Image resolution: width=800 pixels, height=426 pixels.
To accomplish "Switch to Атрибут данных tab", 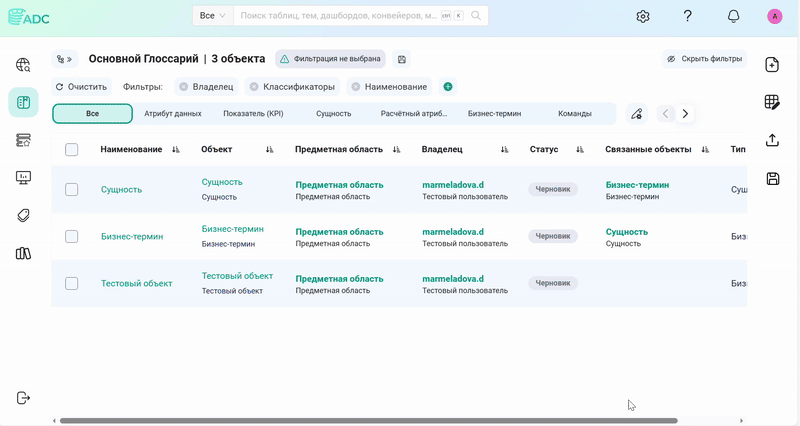I will point(172,114).
